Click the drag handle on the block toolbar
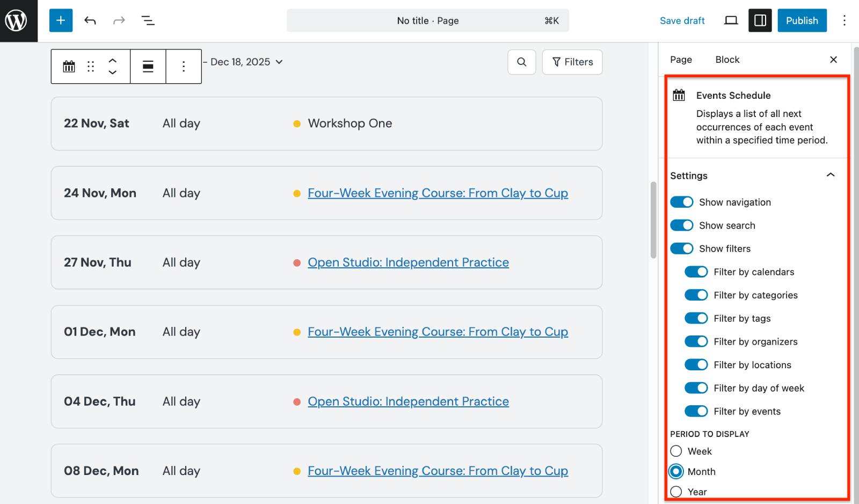859x504 pixels. coord(90,66)
